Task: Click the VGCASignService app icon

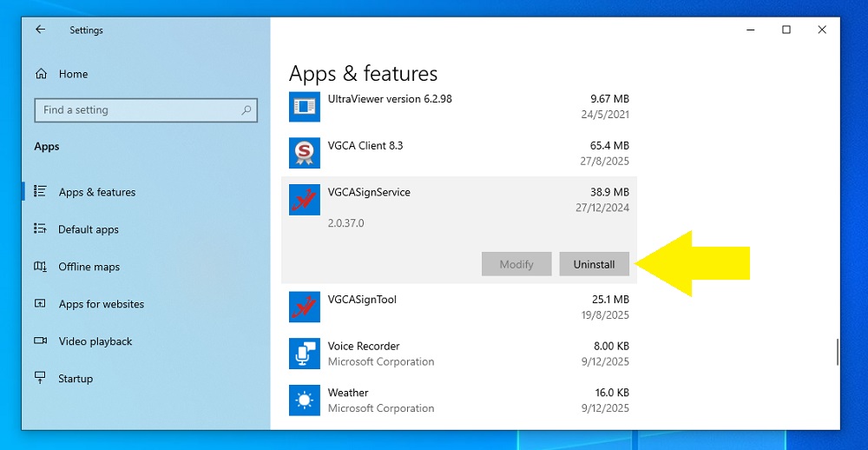Action: point(304,201)
